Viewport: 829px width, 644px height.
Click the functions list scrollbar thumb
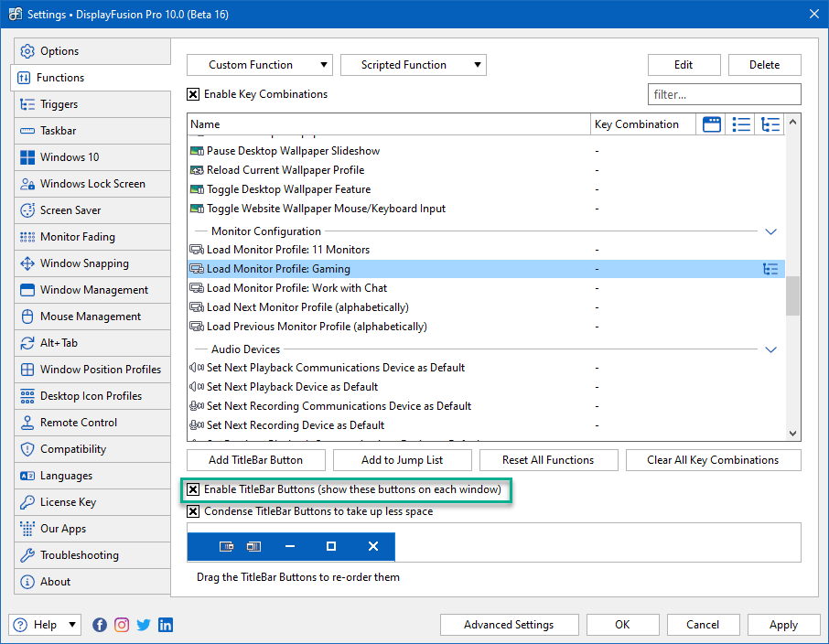792,296
